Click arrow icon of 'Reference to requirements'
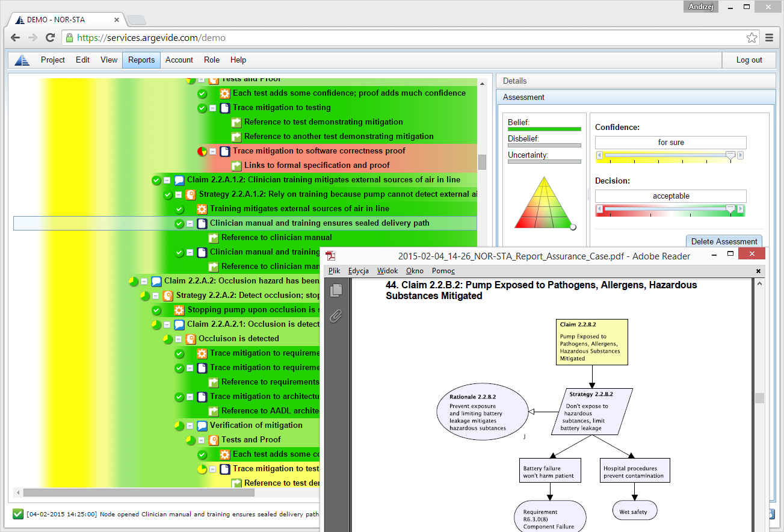This screenshot has width=784, height=532. [214, 382]
